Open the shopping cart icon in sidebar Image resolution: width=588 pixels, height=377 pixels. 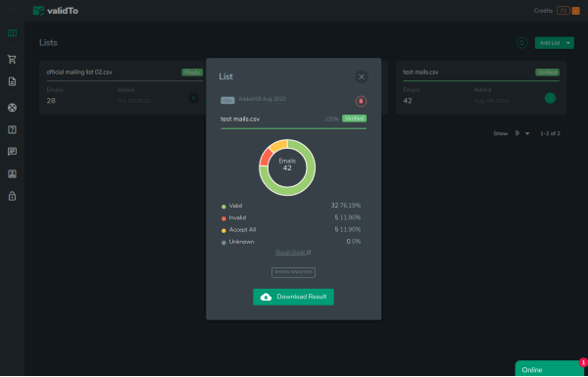point(12,59)
